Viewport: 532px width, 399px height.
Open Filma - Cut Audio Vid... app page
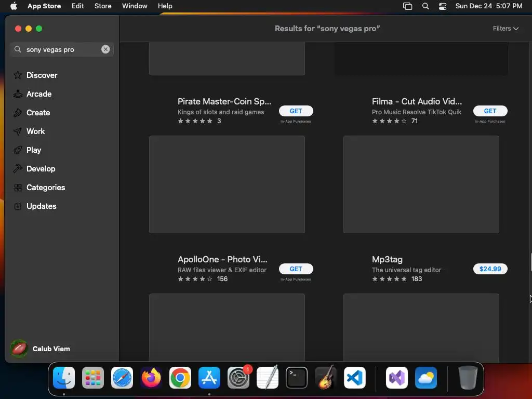point(417,101)
